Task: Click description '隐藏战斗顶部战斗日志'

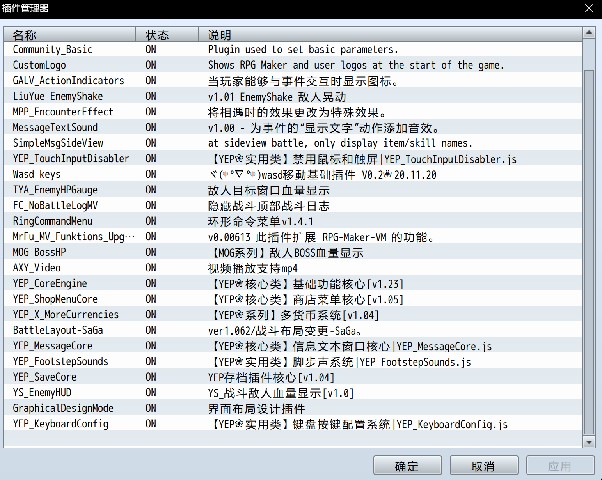Action: coord(268,206)
